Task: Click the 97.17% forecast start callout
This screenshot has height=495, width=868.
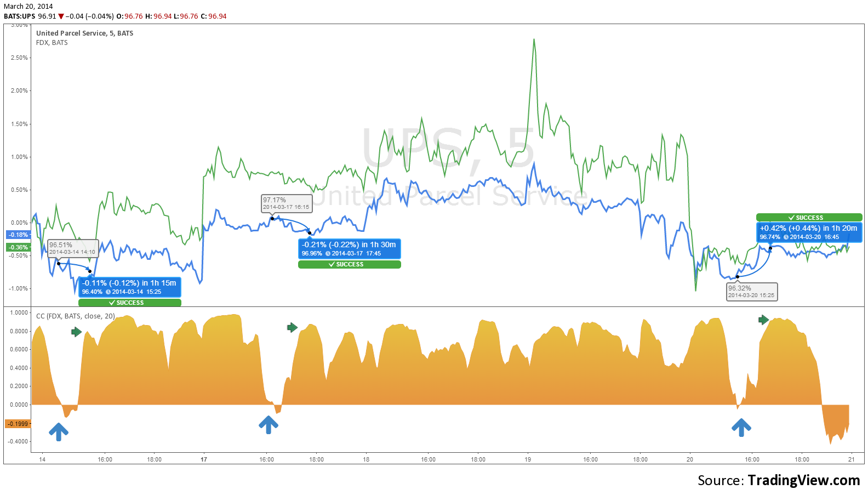Action: pos(287,203)
